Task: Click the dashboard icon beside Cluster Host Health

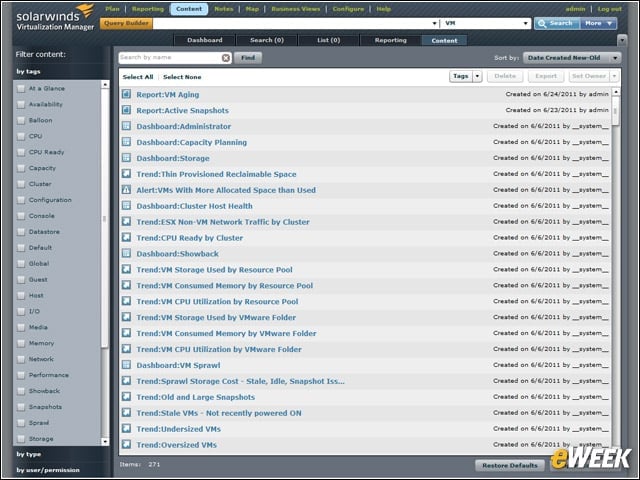Action: (x=127, y=206)
